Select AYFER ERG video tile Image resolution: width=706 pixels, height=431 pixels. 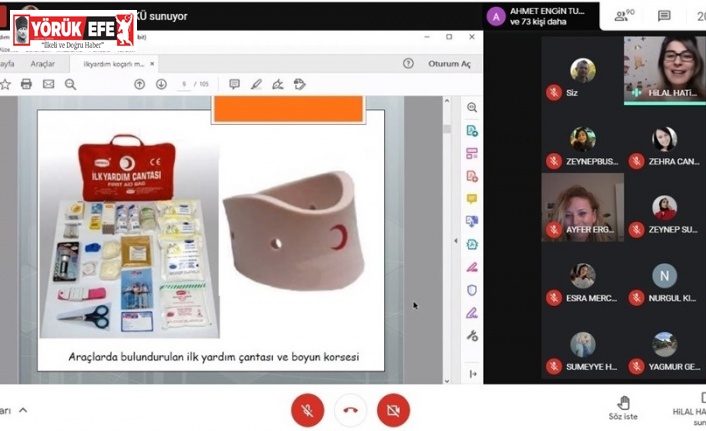coord(583,208)
